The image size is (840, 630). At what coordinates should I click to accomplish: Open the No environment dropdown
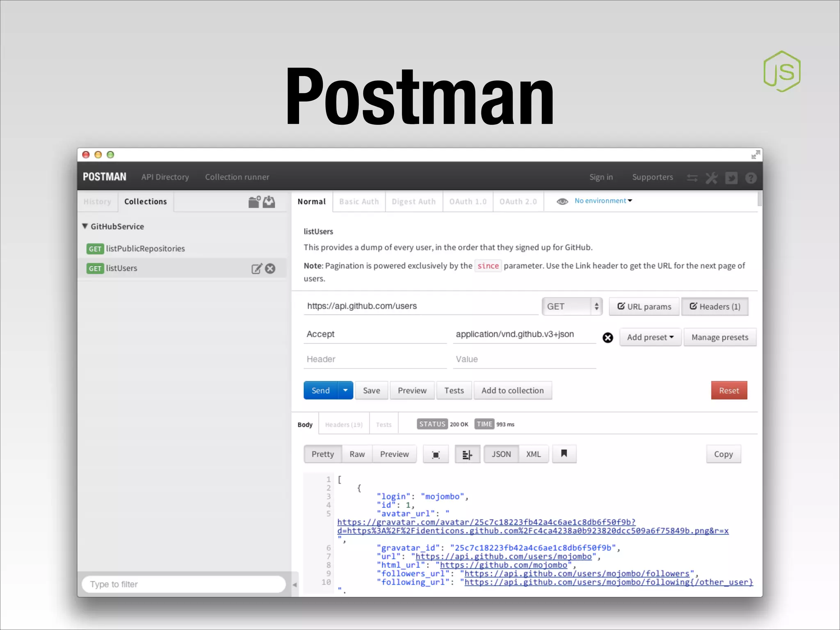[x=603, y=201]
